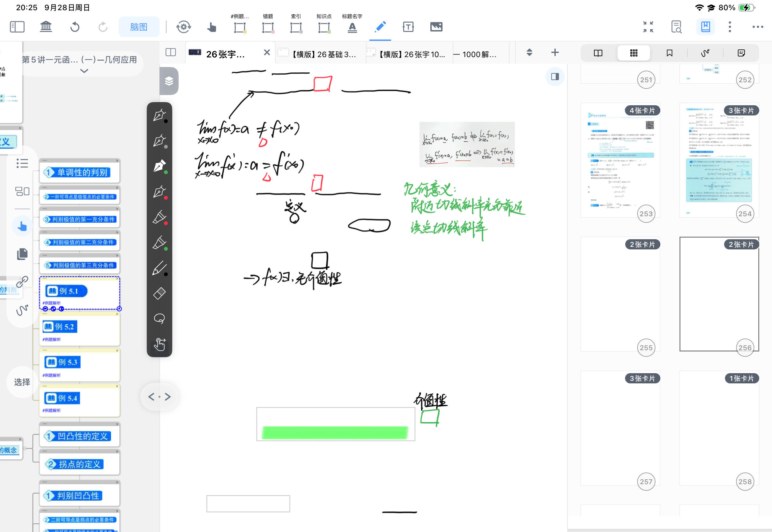The height and width of the screenshot is (532, 772).
Task: Select the text box tool
Action: 408,27
